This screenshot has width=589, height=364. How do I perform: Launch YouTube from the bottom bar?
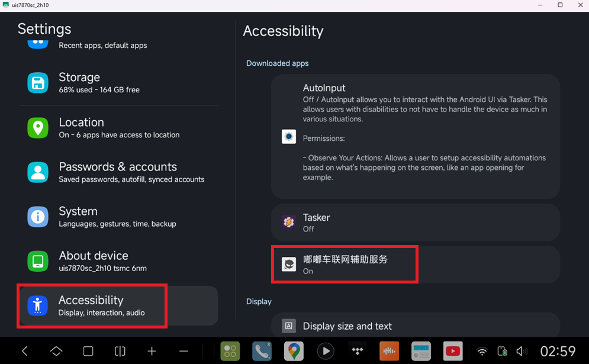[x=453, y=351]
